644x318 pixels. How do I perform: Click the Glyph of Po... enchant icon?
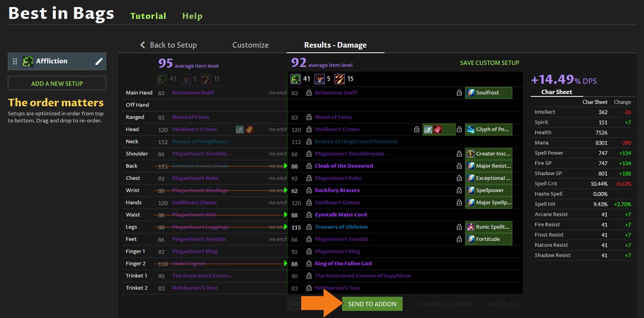pos(471,129)
